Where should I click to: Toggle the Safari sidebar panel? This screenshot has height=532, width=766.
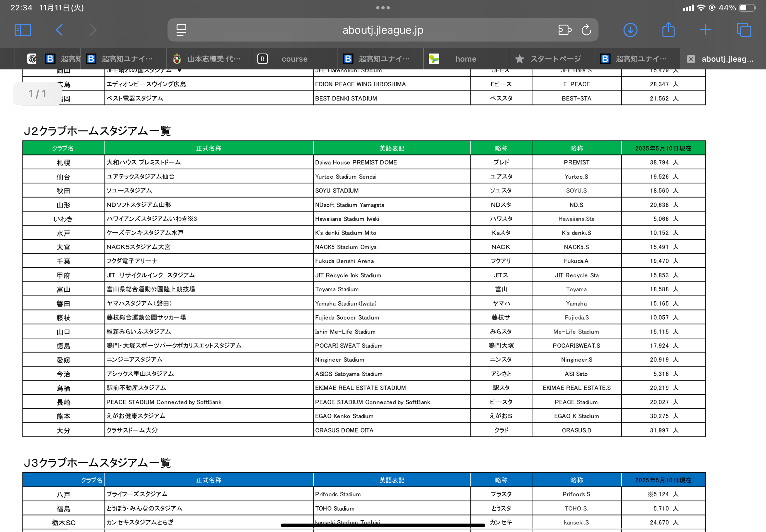click(23, 30)
